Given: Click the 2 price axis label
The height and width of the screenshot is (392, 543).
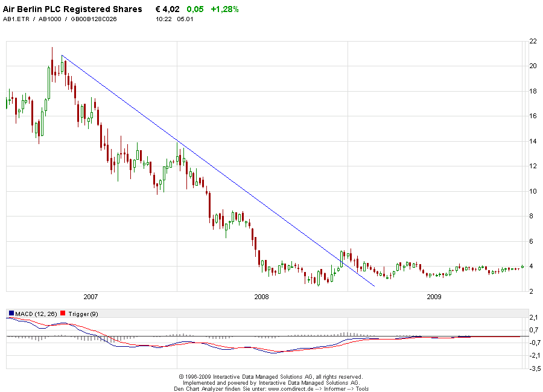Looking at the screenshot, I should pos(531,291).
